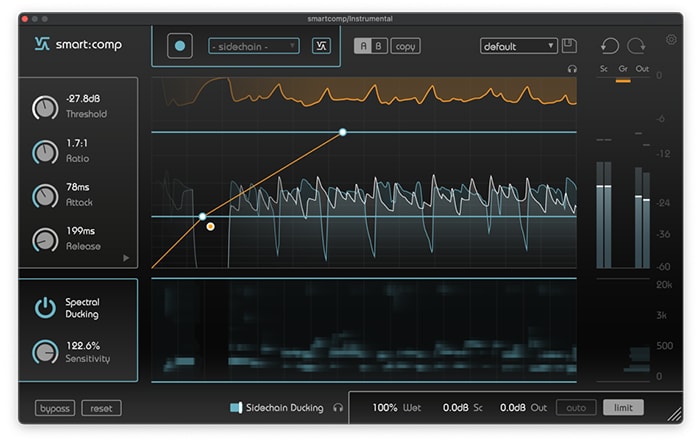Enable the auto gain button
Viewport: 700px width, 441px height.
coord(576,408)
